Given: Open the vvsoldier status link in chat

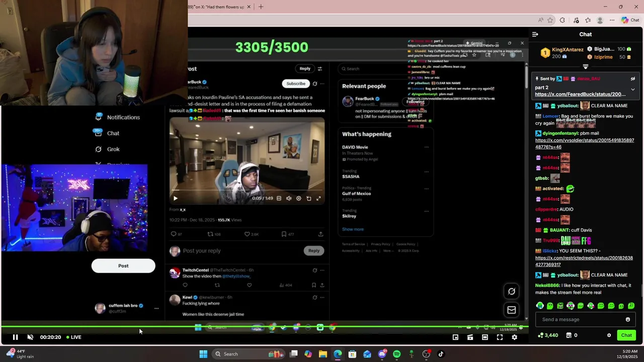Looking at the screenshot, I should click(585, 144).
